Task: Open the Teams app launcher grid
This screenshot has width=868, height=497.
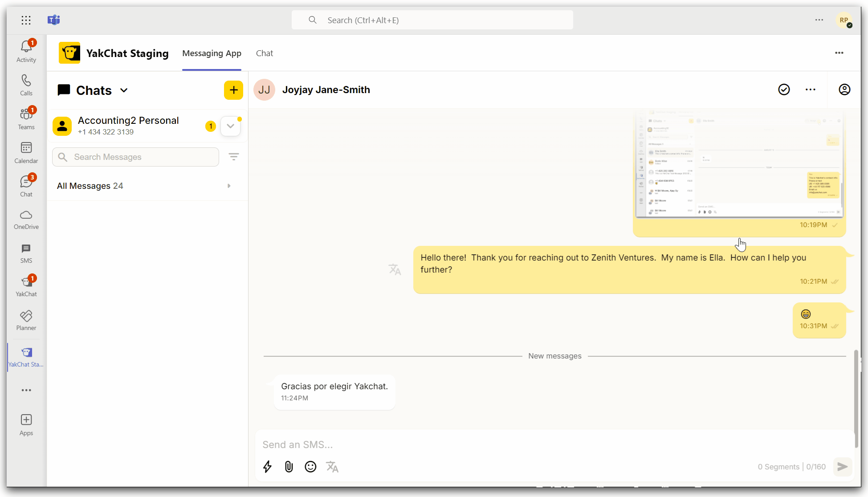Action: (x=26, y=20)
